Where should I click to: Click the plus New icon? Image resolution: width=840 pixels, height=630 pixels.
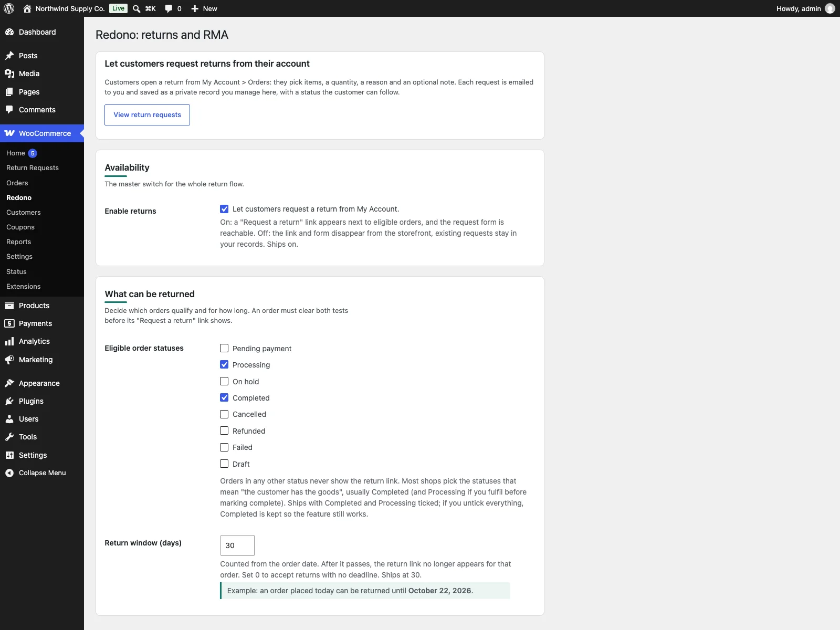[195, 8]
